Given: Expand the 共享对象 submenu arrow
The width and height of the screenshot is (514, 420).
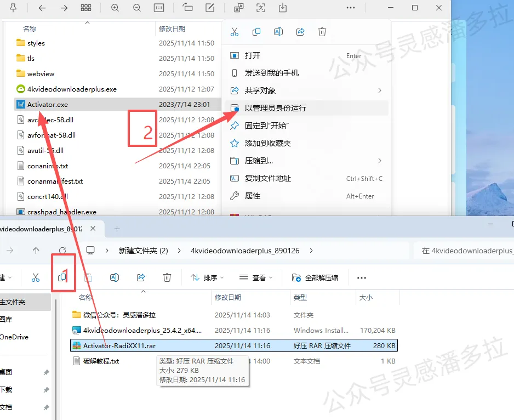Looking at the screenshot, I should tap(380, 90).
